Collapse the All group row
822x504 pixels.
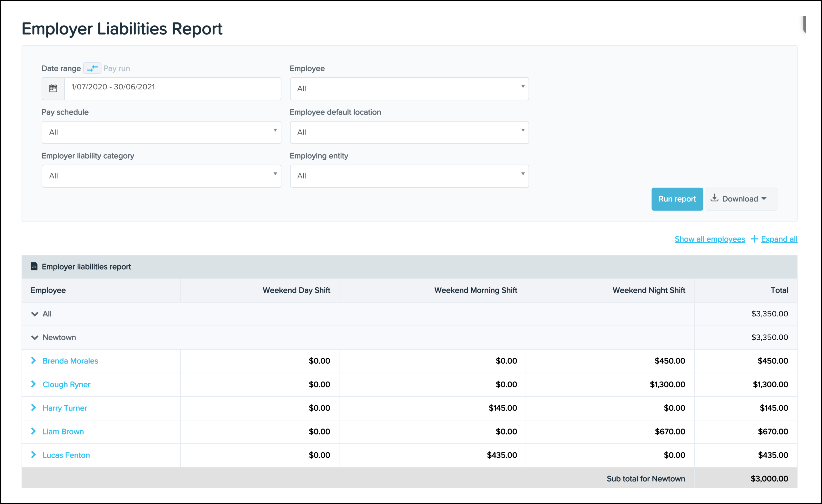[x=34, y=314]
